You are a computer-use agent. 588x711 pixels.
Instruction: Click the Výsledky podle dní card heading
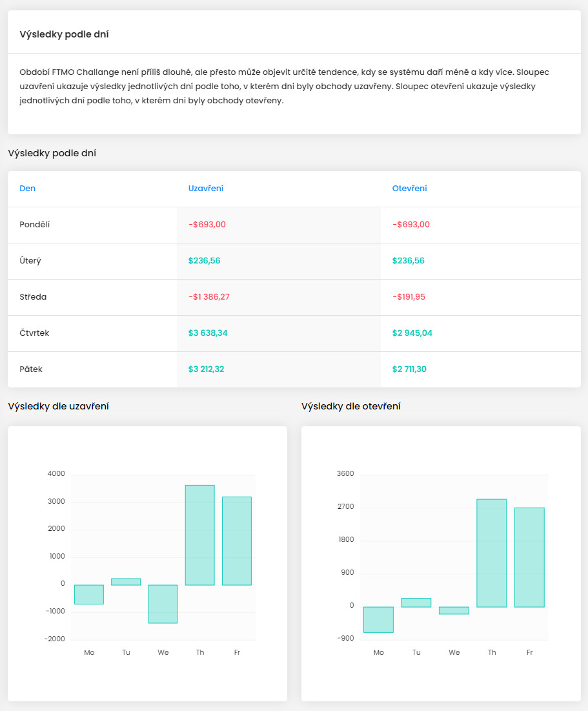tap(64, 34)
